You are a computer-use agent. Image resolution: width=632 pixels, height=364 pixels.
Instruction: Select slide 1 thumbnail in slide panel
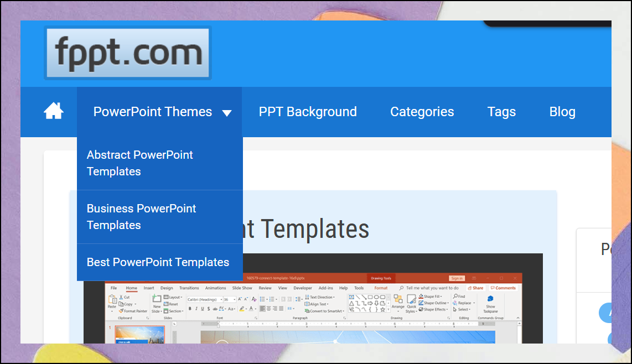[139, 335]
